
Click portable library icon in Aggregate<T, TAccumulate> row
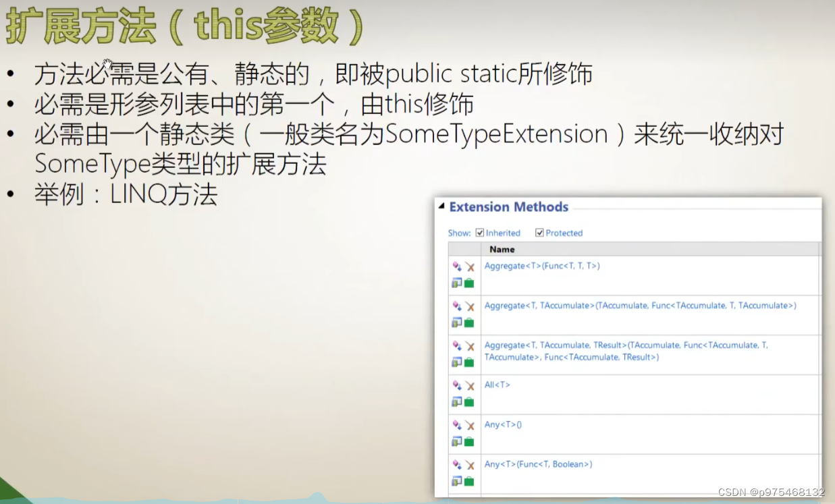pyautogui.click(x=457, y=323)
